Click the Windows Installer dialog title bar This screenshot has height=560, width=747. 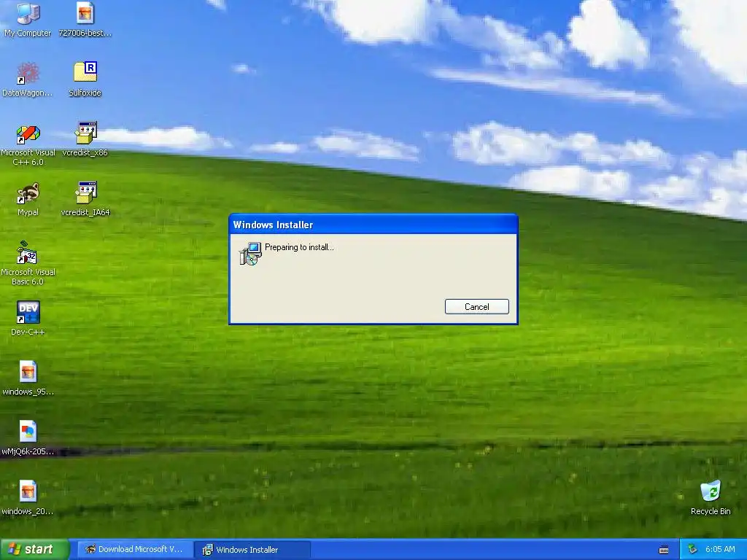tap(373, 225)
